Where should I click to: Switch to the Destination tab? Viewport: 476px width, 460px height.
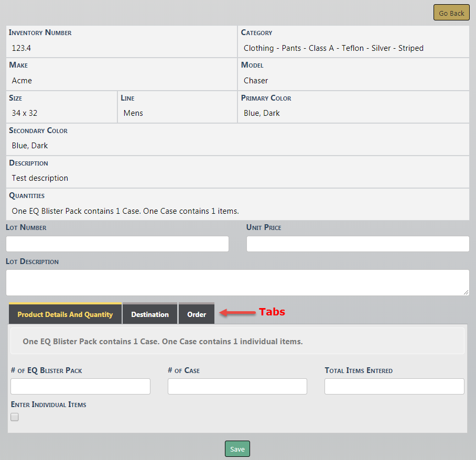(x=150, y=314)
